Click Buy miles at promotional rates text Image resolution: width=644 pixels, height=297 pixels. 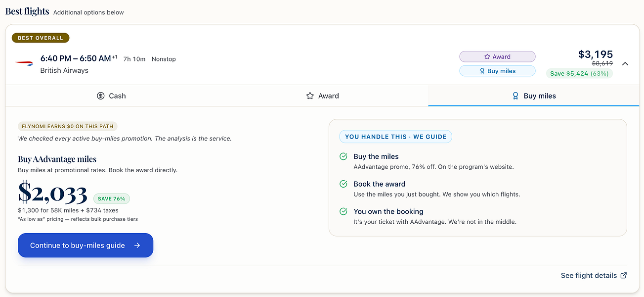point(97,170)
